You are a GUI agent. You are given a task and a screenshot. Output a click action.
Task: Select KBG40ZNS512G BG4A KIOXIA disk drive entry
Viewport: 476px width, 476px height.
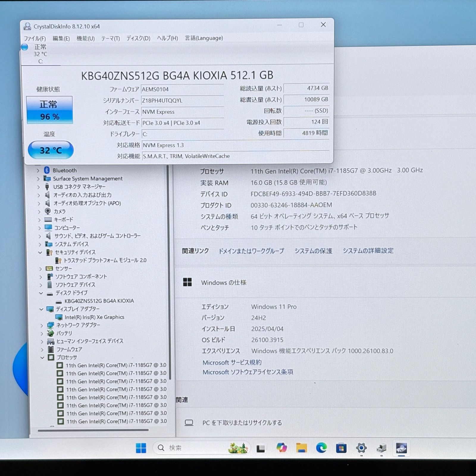click(99, 301)
